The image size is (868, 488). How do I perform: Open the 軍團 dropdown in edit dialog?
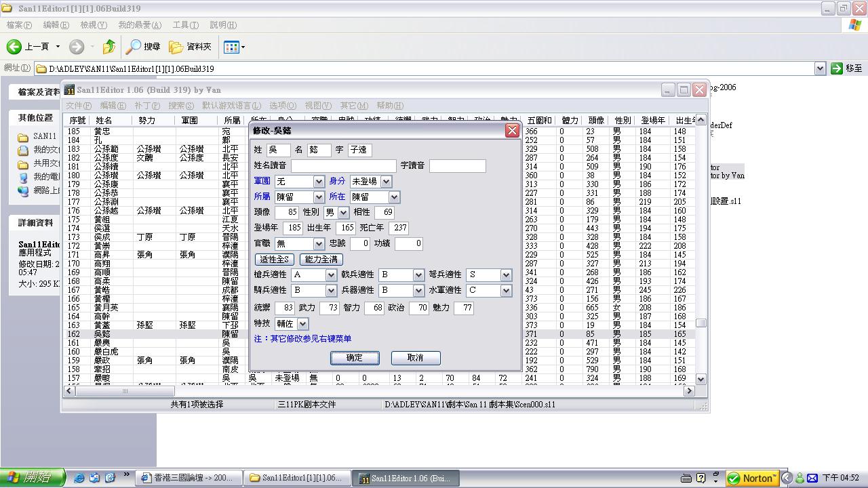319,182
